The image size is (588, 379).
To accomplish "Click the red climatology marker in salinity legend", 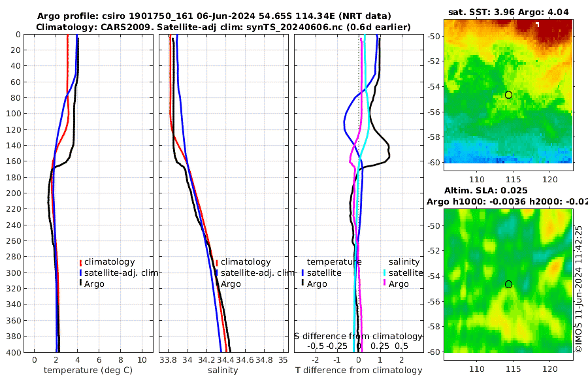I will point(217,262).
